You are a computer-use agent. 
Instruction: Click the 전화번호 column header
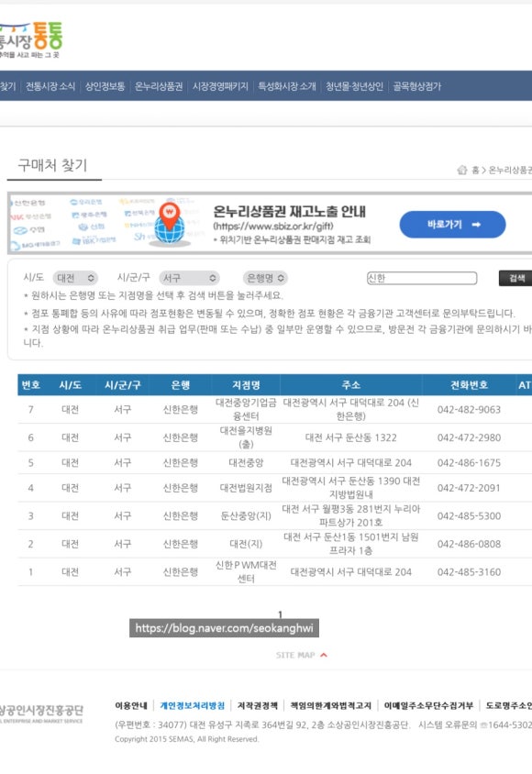coord(469,385)
